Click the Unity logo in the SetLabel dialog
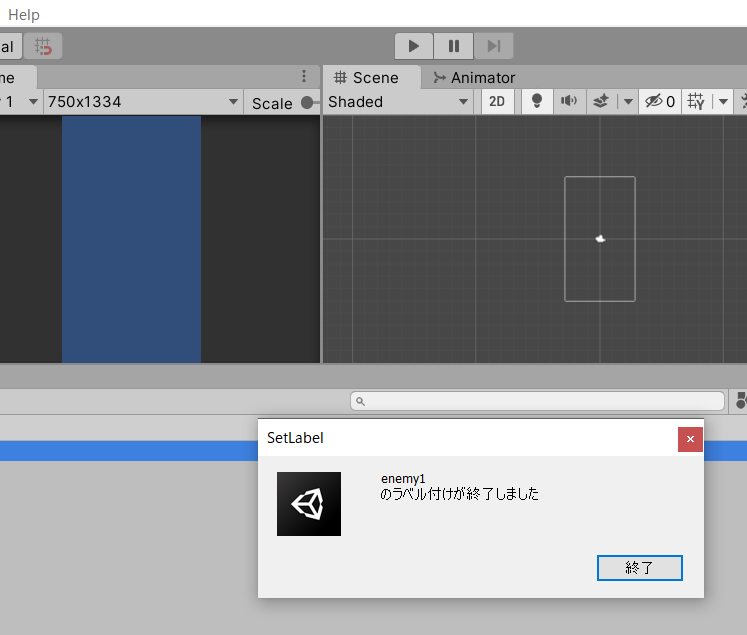747x635 pixels. coord(309,504)
